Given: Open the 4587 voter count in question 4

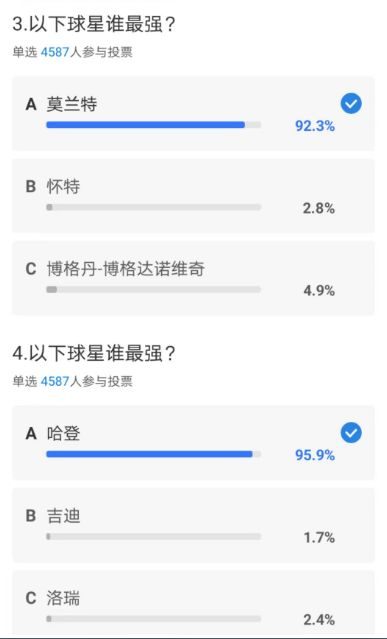Looking at the screenshot, I should coord(55,381).
